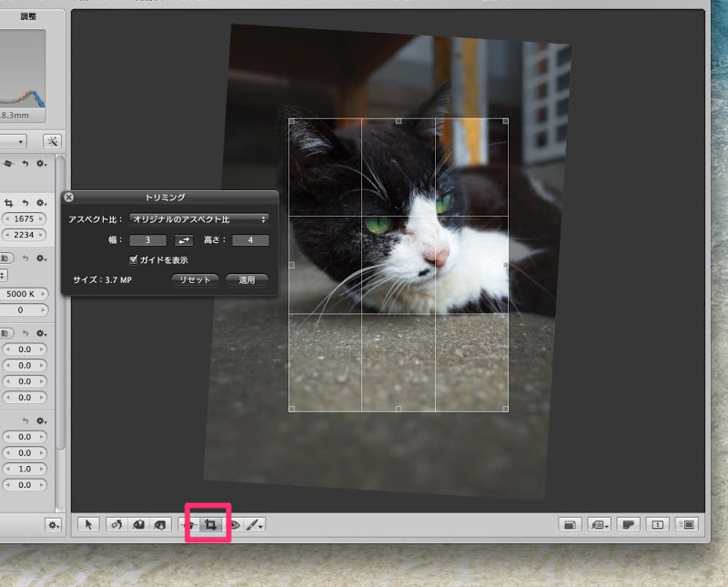Click the straighten icon in adjustments panel
This screenshot has width=728, height=587.
coord(8,164)
